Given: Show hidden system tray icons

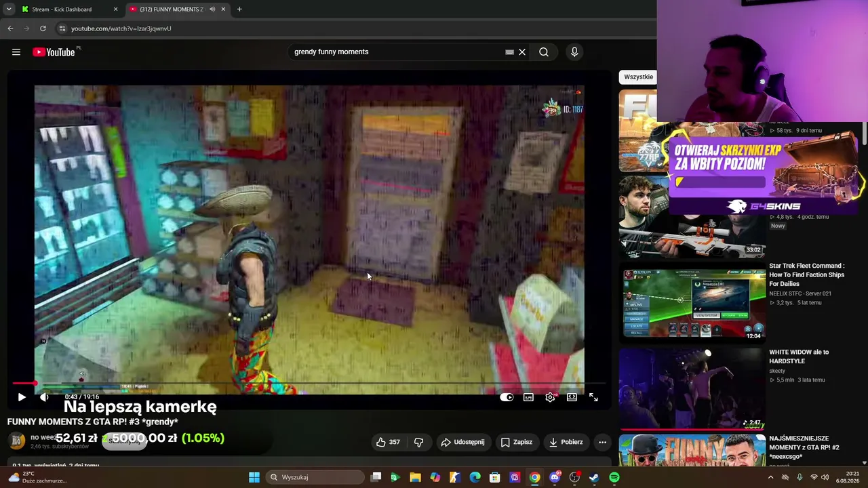Looking at the screenshot, I should 770,477.
